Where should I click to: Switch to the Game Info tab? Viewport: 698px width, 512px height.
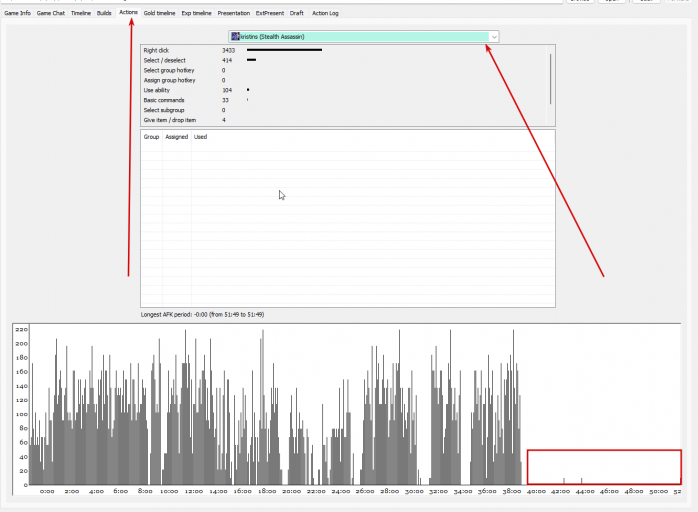click(17, 13)
